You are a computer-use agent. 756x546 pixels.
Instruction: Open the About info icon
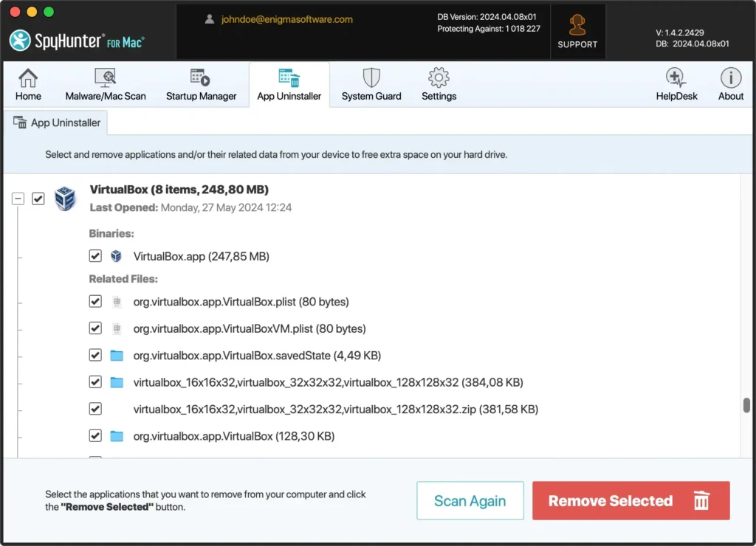pos(730,78)
